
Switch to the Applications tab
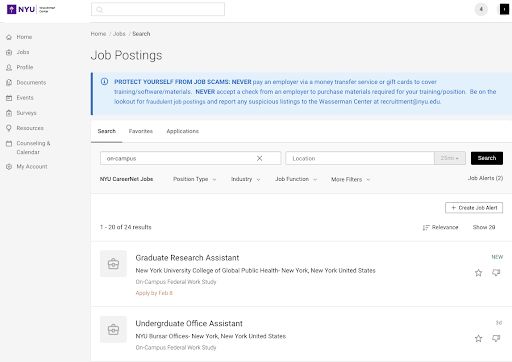(183, 131)
